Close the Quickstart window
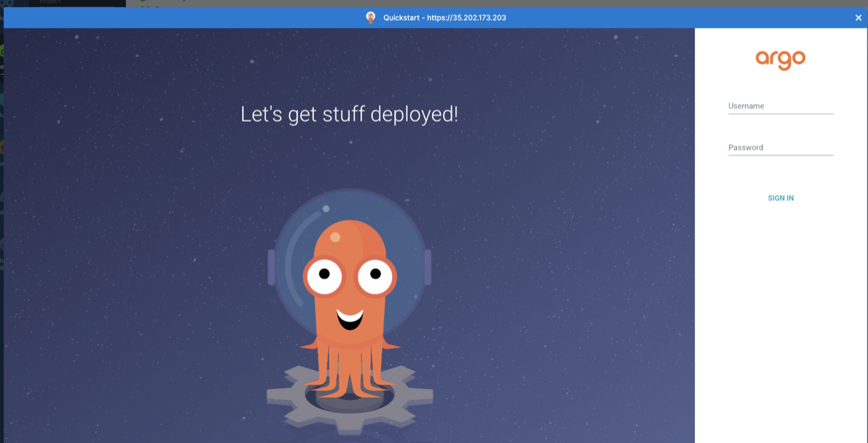Viewport: 868px width, 443px height. pos(858,18)
